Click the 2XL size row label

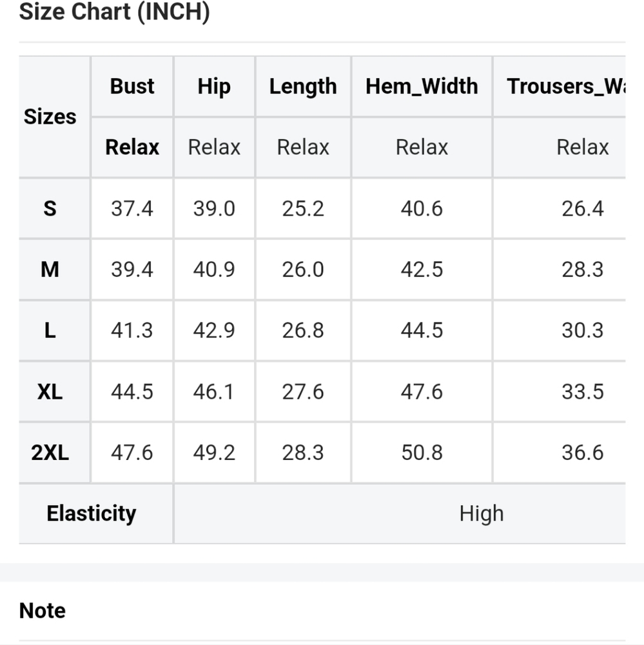coord(50,452)
